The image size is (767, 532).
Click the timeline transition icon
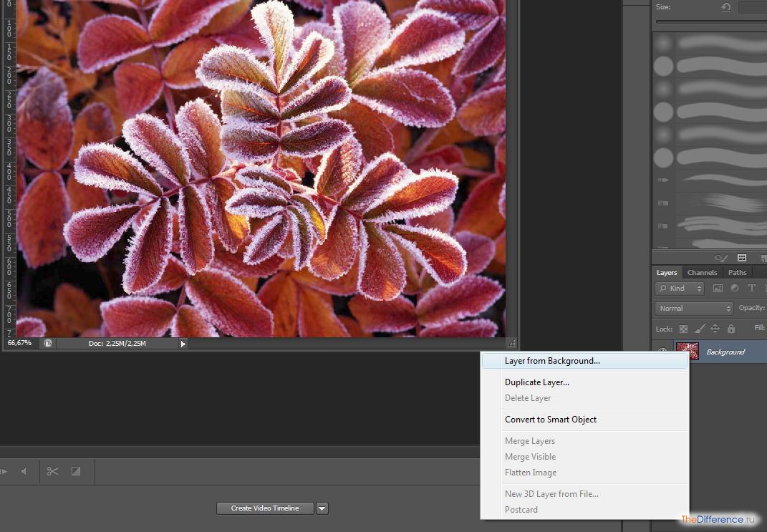coord(76,471)
